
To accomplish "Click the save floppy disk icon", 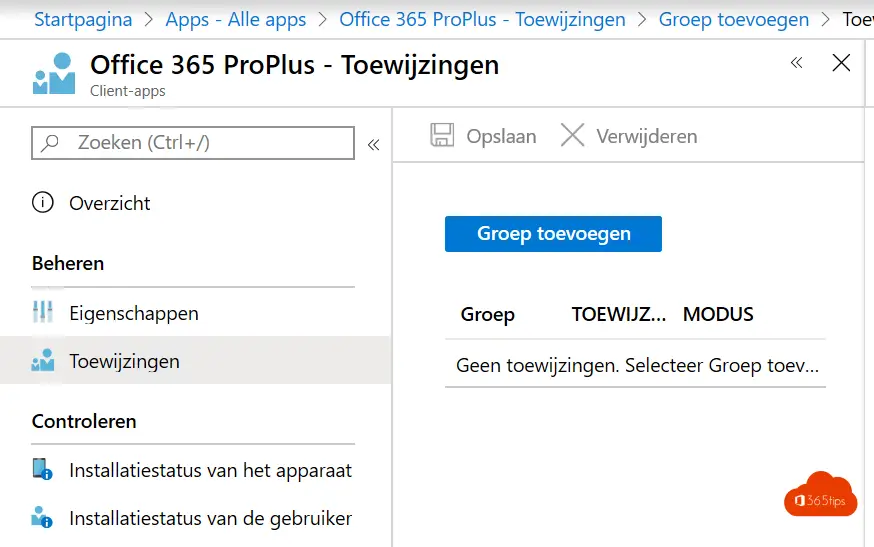I will point(442,135).
